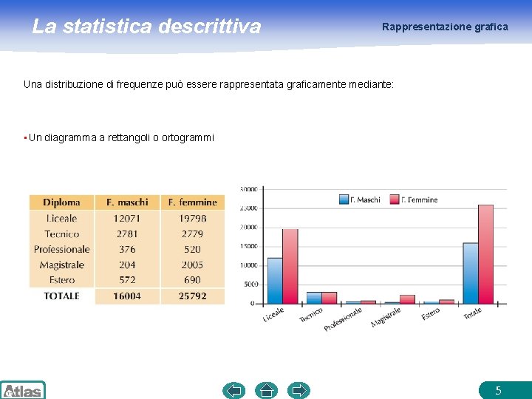Click the value 2005 in table
Viewport: 532px width, 399px height.
click(192, 265)
